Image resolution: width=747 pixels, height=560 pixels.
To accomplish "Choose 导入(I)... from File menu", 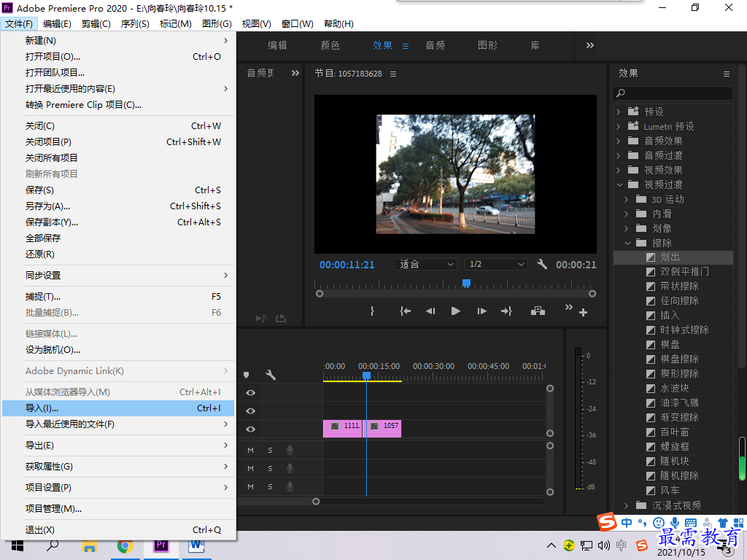I will coord(118,408).
